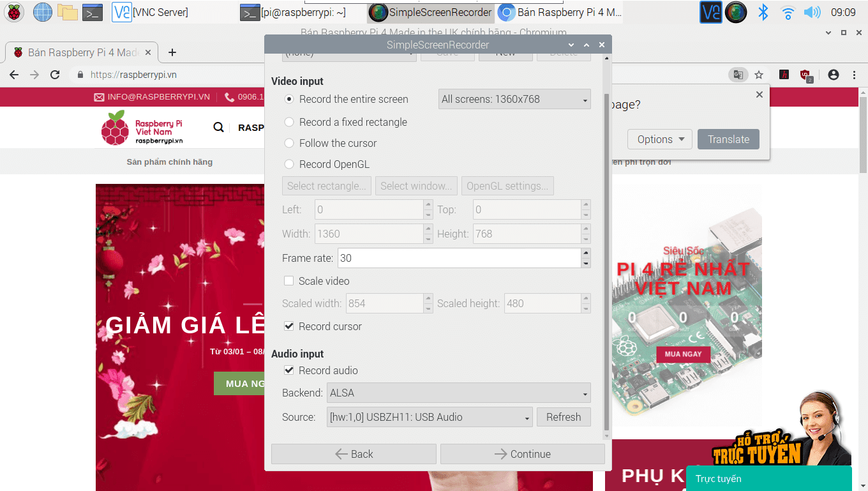Click the volume speaker icon
868x491 pixels.
[x=812, y=12]
